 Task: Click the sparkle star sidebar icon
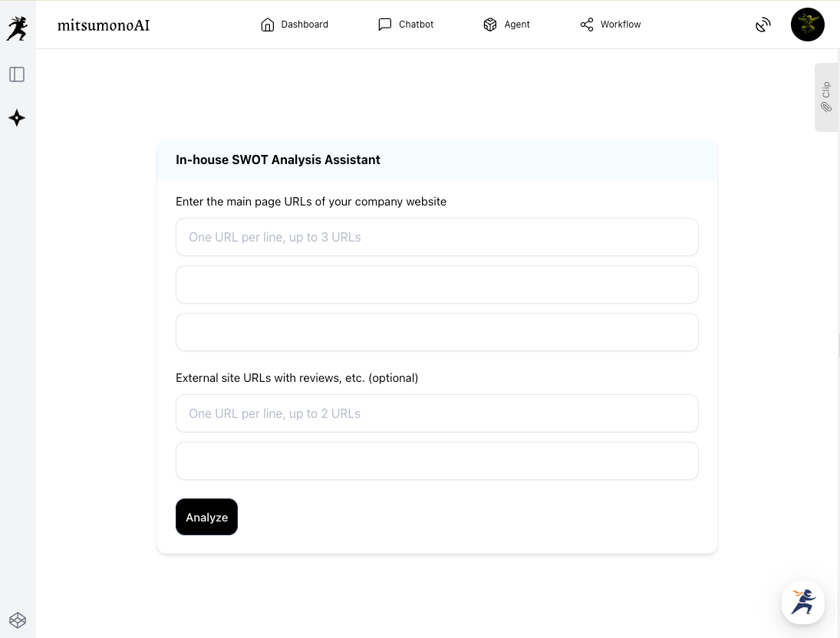tap(17, 118)
